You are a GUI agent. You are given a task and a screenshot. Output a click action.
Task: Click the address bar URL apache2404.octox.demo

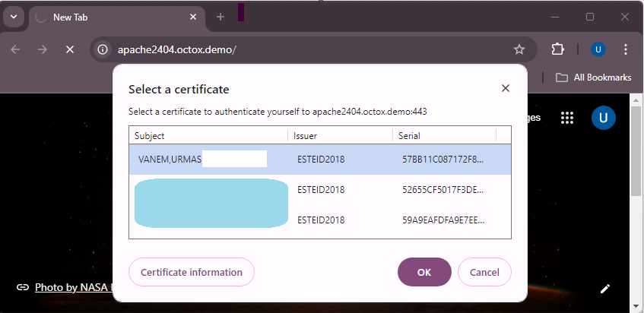[x=176, y=50]
